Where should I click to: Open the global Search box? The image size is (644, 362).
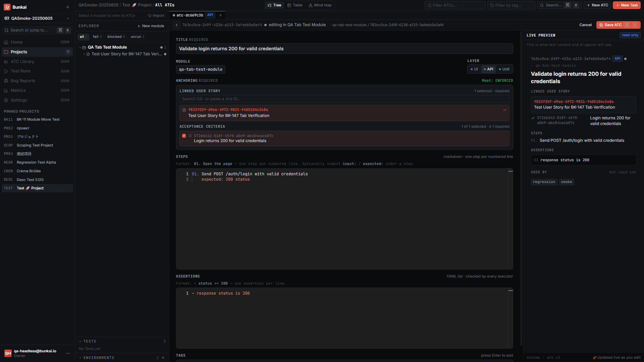(x=559, y=5)
